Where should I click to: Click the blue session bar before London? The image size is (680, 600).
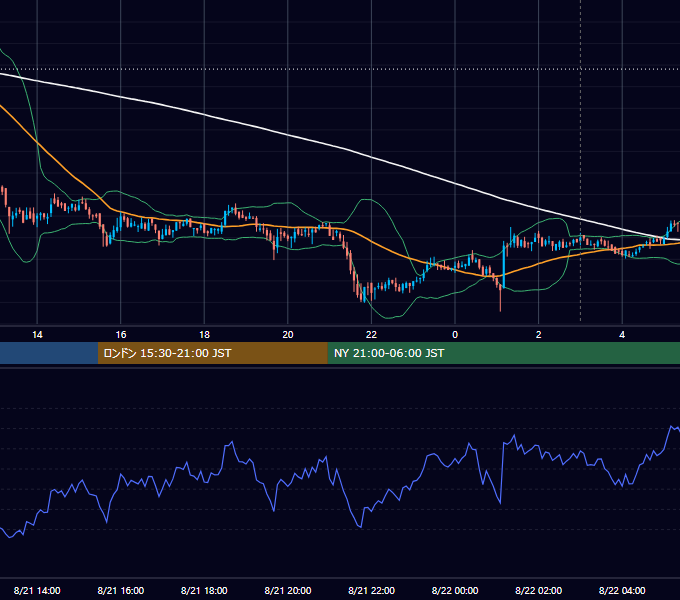click(x=49, y=353)
